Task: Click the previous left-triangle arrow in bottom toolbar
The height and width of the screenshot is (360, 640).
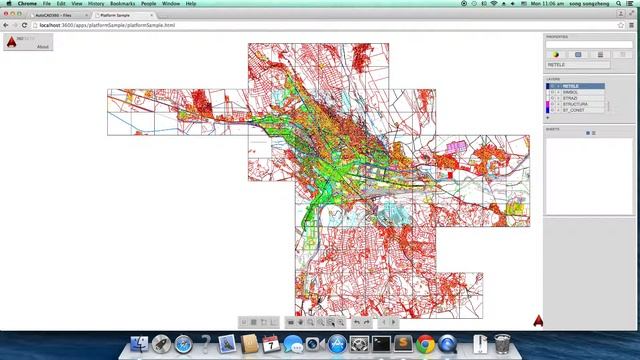Action: click(383, 322)
